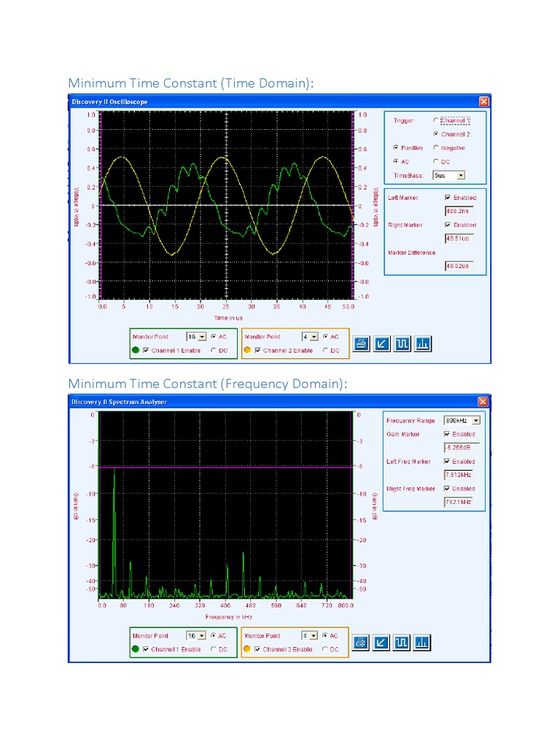Viewport: 560px width, 747px height.
Task: Click the diagonal arrow icon in Oscilloscope
Action: coord(382,344)
